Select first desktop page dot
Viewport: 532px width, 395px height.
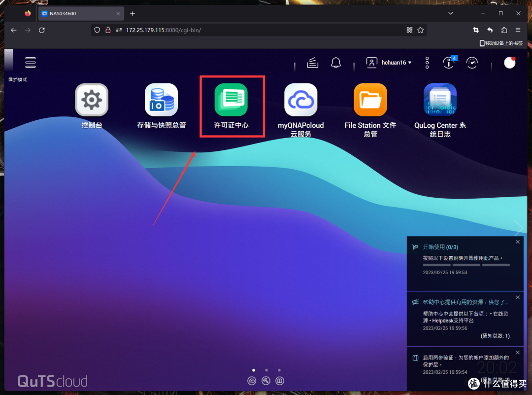coord(254,370)
